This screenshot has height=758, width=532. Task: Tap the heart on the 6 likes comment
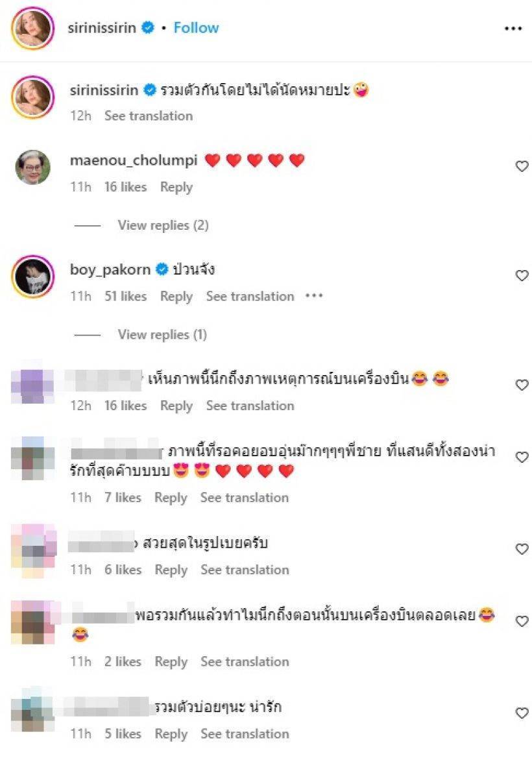pyautogui.click(x=522, y=549)
